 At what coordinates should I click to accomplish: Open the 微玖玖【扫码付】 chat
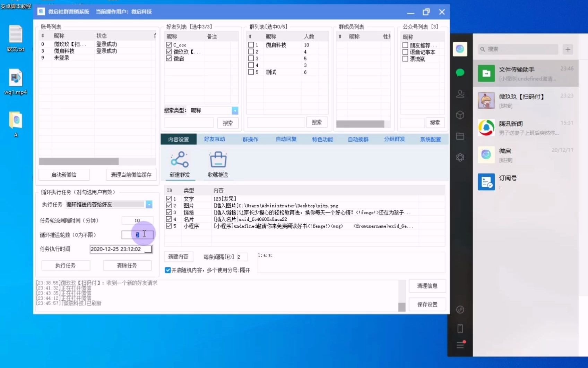click(526, 101)
